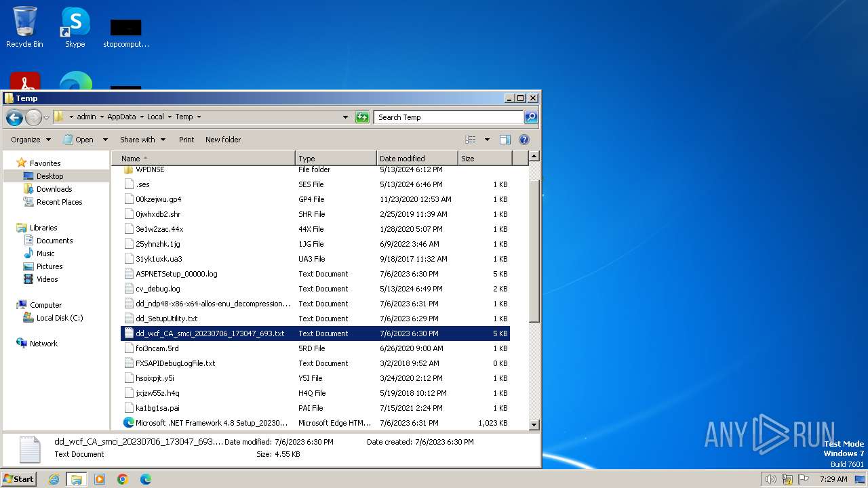Open Skype desktop shortcut

(75, 27)
